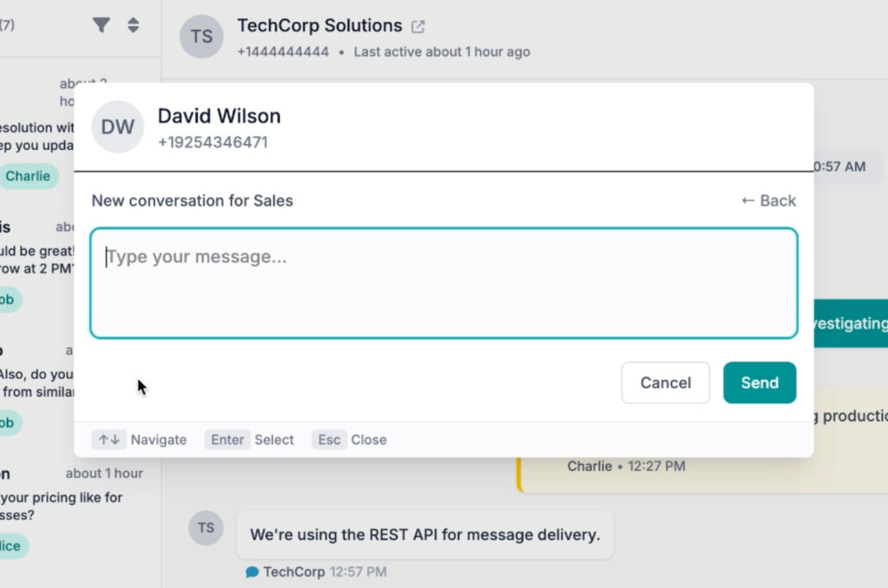Click the TS avatar in header
This screenshot has width=888, height=588.
(x=201, y=36)
